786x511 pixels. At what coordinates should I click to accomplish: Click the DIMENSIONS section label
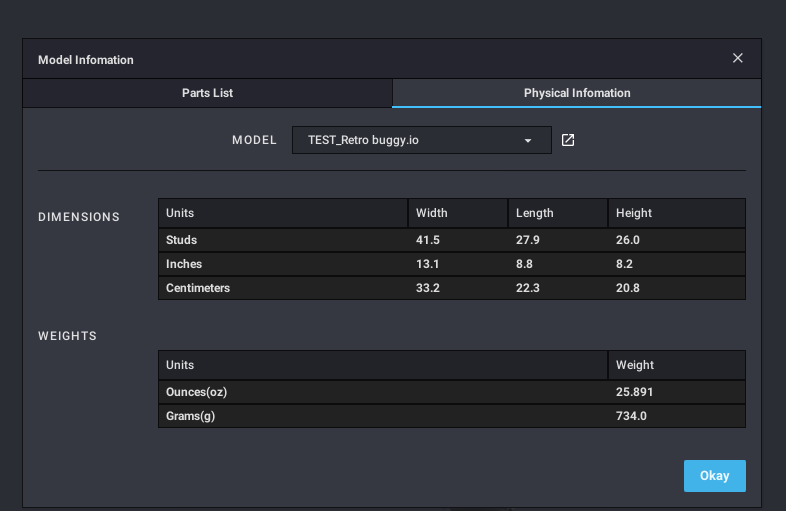tap(79, 217)
